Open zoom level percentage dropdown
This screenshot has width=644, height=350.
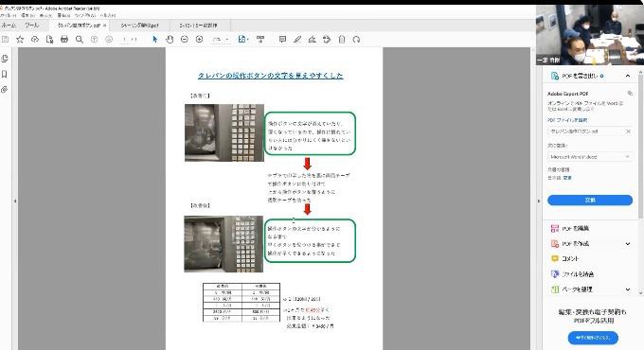(221, 40)
